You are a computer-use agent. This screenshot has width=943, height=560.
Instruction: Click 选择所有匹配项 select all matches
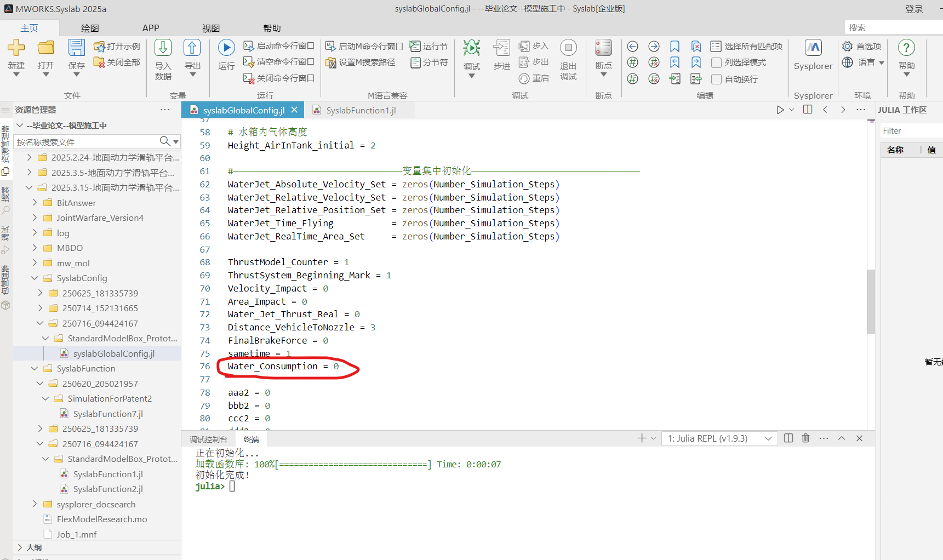tap(746, 47)
